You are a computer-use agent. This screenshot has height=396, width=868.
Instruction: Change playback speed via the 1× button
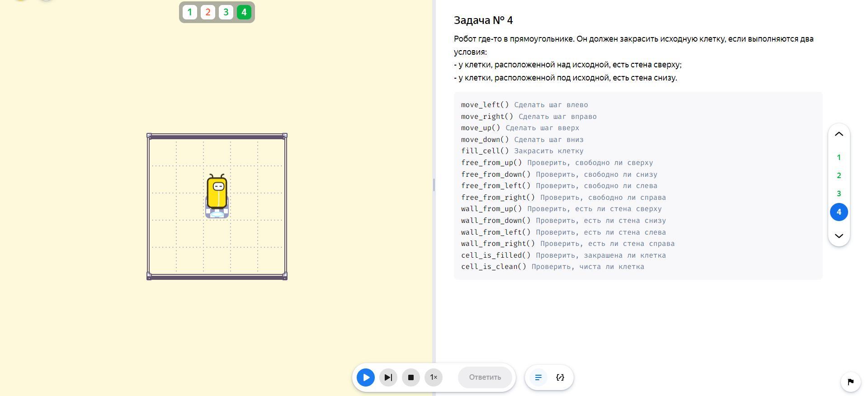click(434, 377)
